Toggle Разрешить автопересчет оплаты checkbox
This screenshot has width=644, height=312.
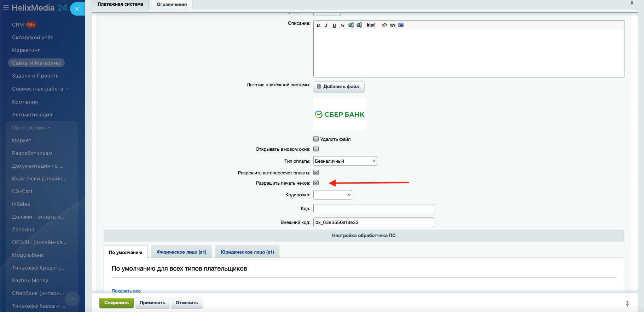coord(316,173)
